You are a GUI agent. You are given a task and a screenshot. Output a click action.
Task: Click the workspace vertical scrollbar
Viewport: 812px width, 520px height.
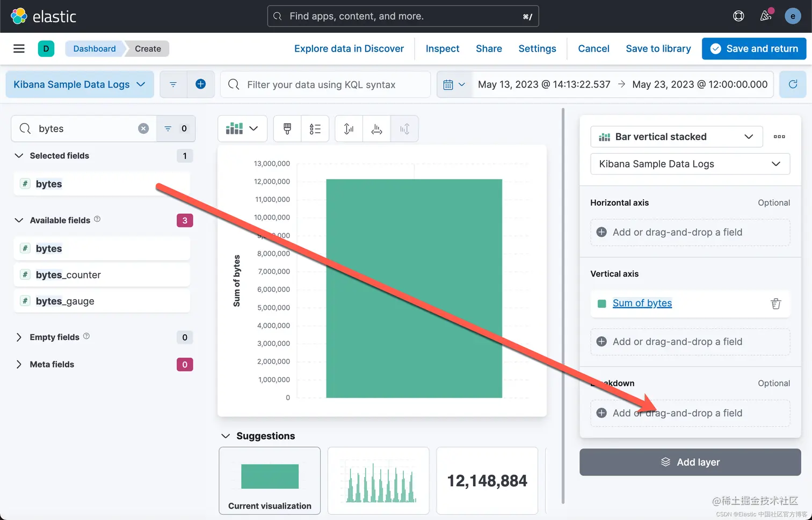(563, 306)
